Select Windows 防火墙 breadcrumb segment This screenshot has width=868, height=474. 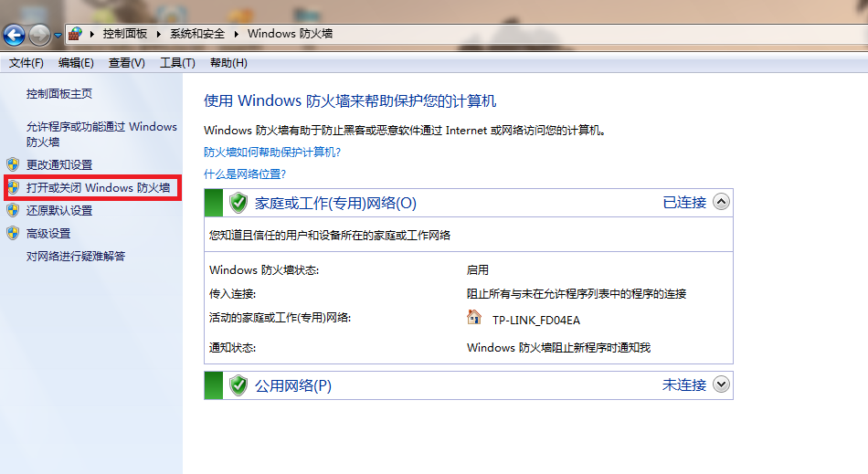pyautogui.click(x=290, y=34)
